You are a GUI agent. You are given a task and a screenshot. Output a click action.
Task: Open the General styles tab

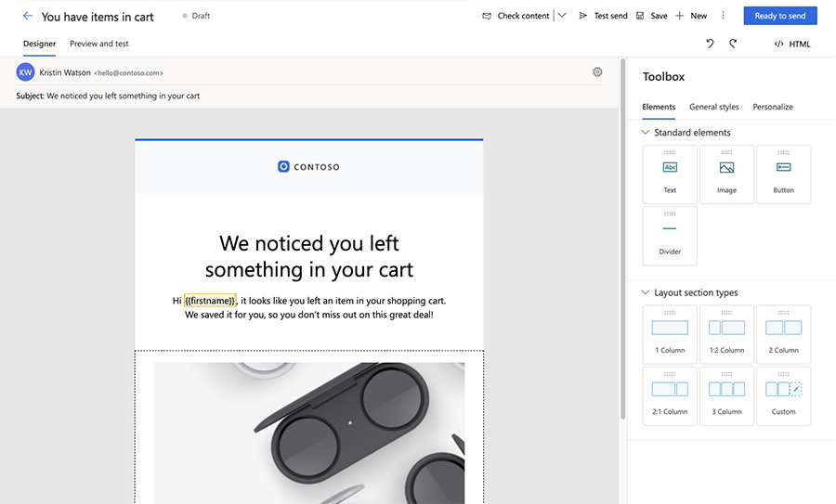[x=714, y=107]
